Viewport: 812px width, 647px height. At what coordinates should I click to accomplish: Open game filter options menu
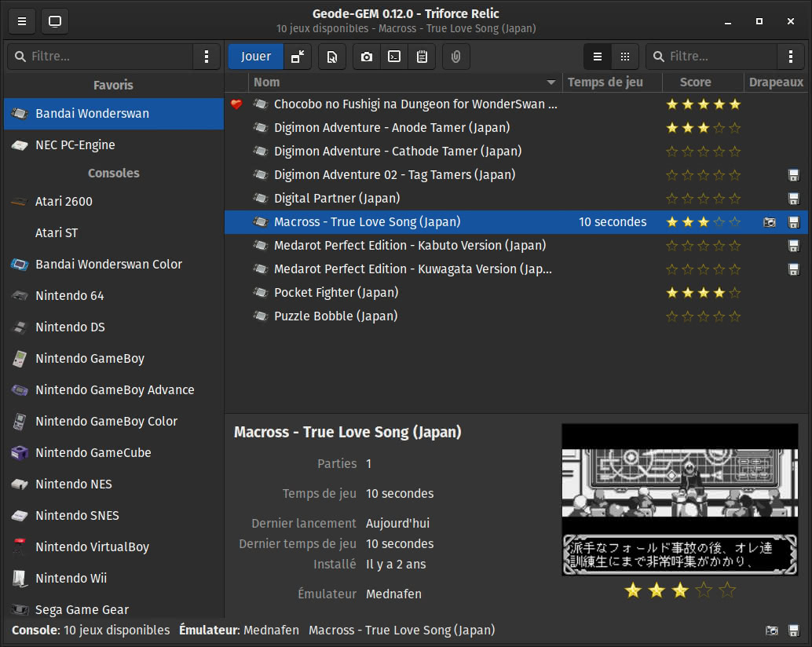click(790, 57)
